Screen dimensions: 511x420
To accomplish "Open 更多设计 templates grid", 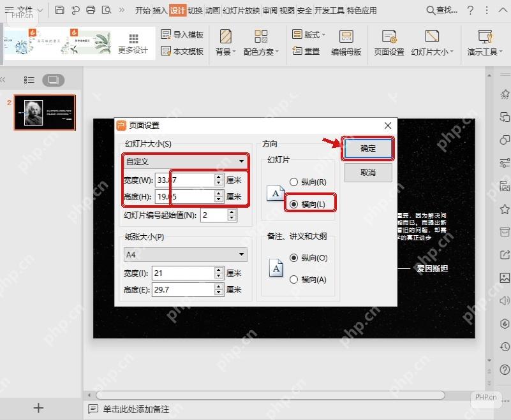I will (133, 43).
